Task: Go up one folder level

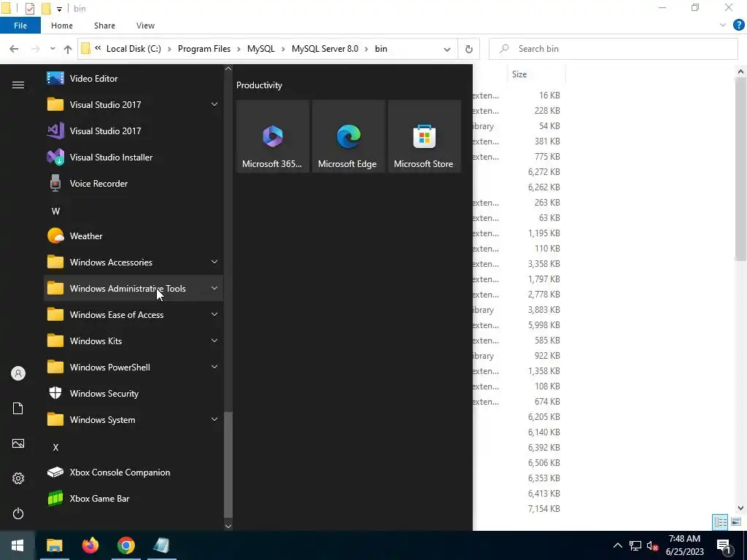Action: (68, 49)
